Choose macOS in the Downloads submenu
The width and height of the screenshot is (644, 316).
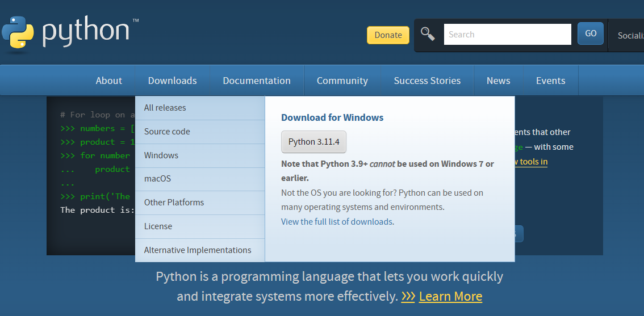pos(200,179)
